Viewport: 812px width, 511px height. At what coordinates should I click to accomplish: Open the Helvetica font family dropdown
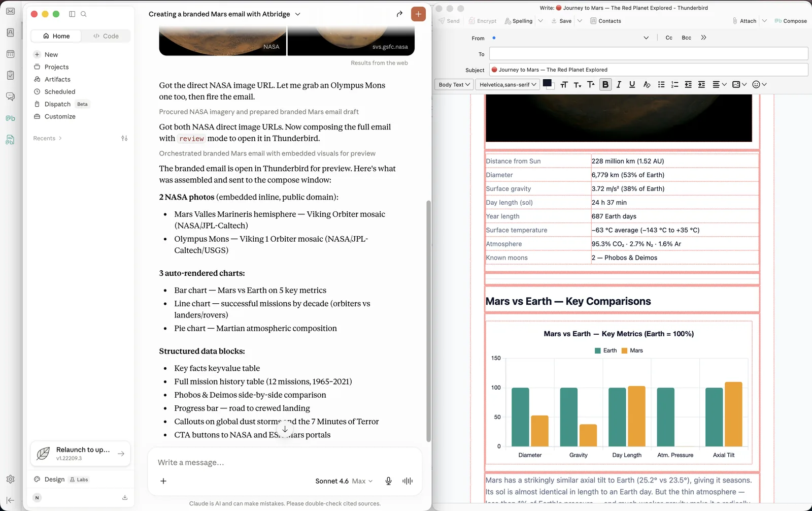(x=507, y=85)
